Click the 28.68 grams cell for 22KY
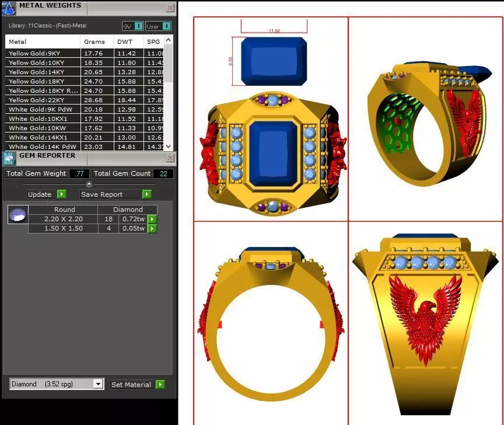Screen dimensions: 504x425 coord(97,100)
